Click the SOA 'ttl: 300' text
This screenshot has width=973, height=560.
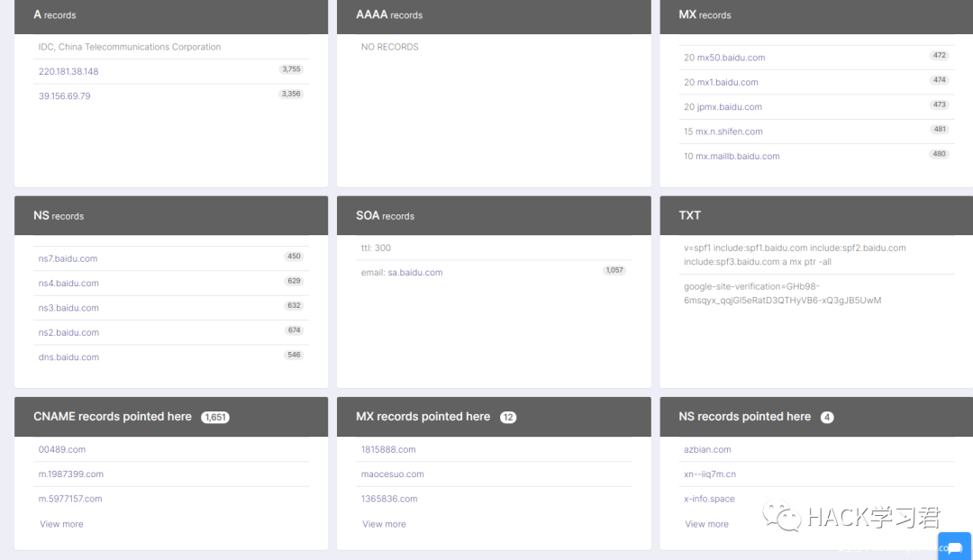coord(376,248)
